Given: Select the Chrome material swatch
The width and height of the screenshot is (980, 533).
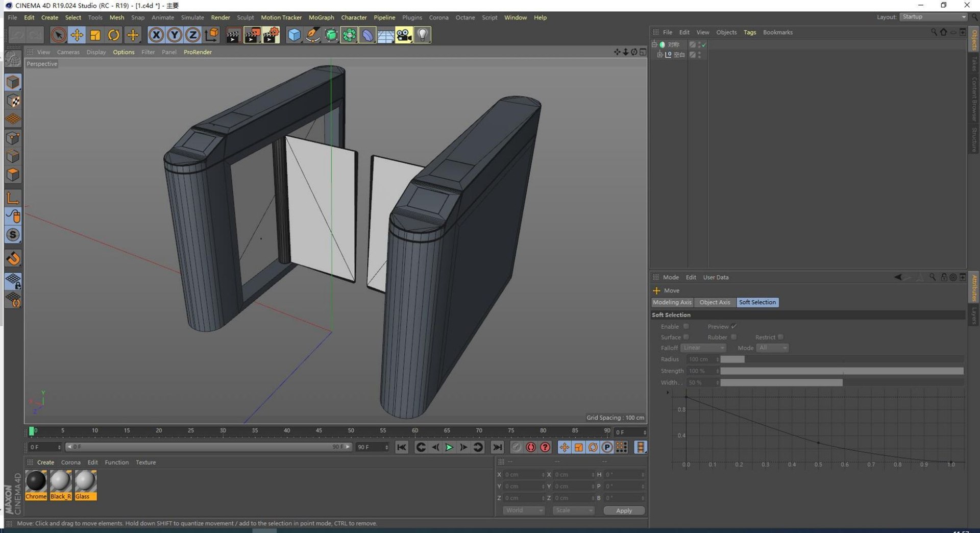Looking at the screenshot, I should 36,485.
